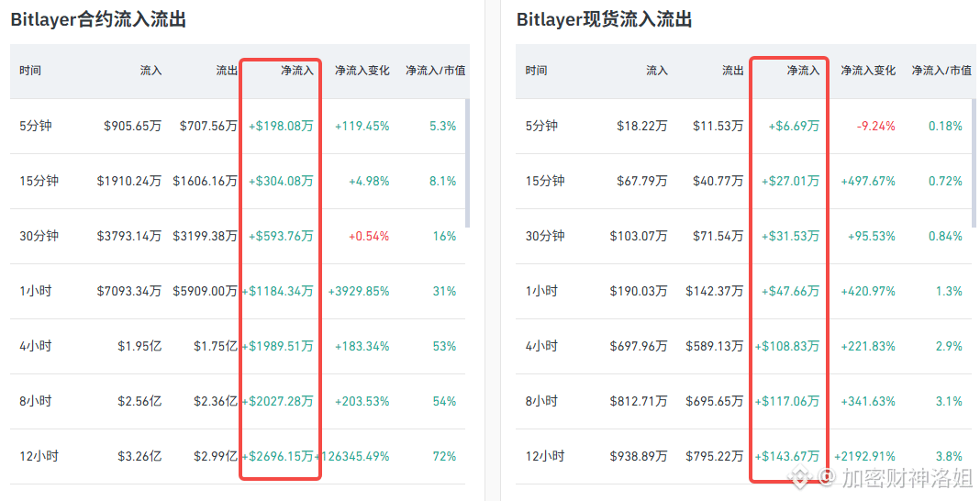Click the $1910.24万 inflow value
Image resolution: width=980 pixels, height=501 pixels.
(128, 181)
